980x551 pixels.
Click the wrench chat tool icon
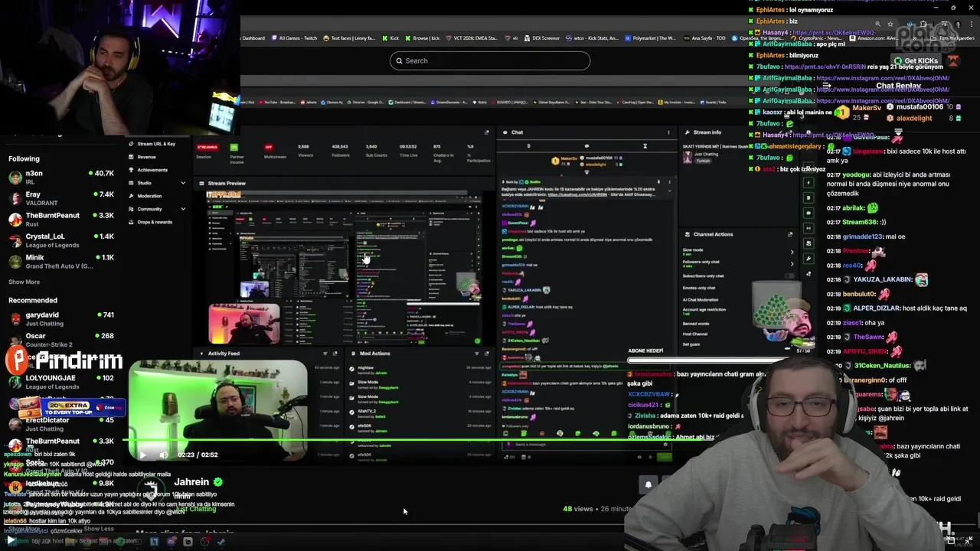click(808, 259)
